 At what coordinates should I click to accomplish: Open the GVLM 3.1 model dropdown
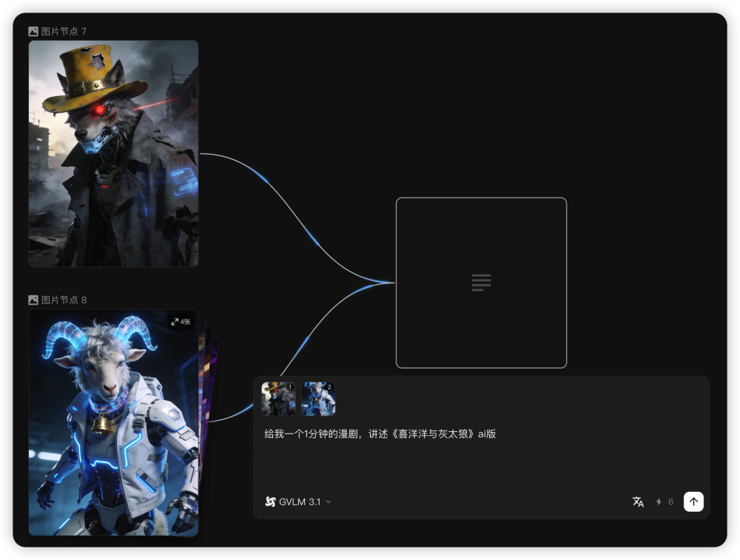click(x=297, y=502)
